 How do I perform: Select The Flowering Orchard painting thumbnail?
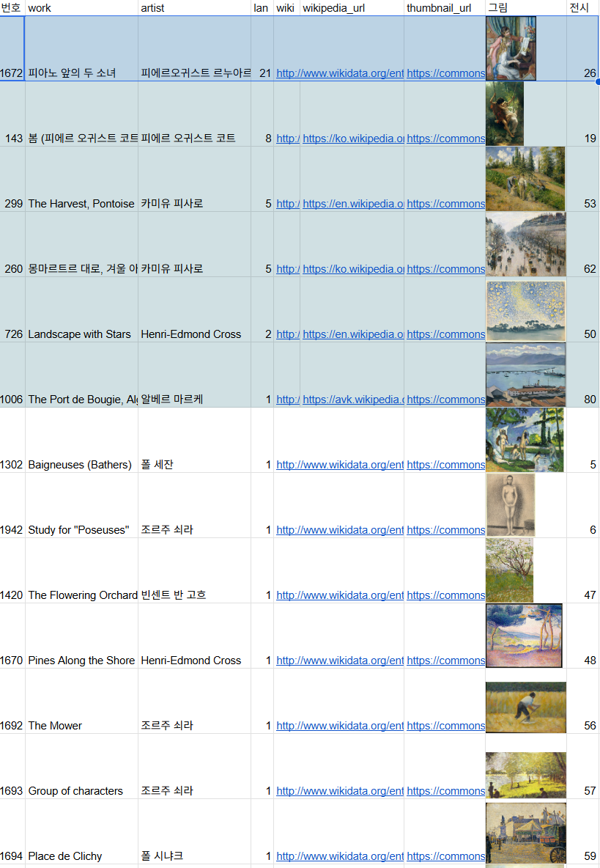pos(509,570)
